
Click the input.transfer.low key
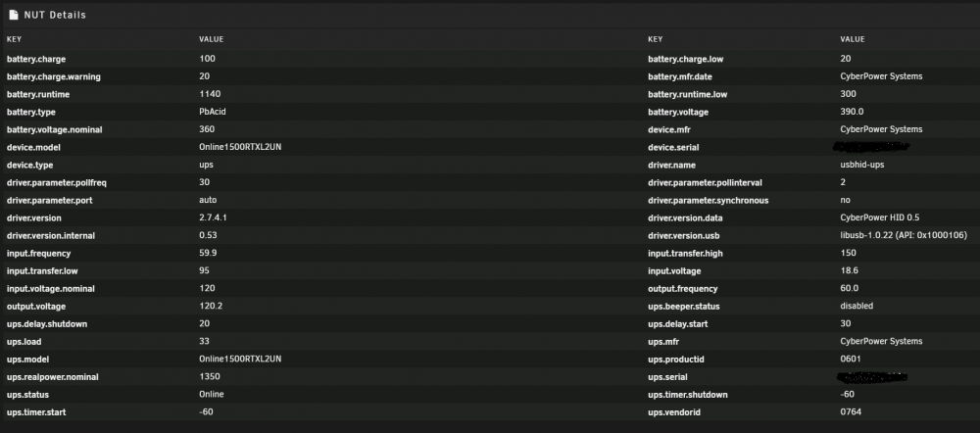coord(42,271)
